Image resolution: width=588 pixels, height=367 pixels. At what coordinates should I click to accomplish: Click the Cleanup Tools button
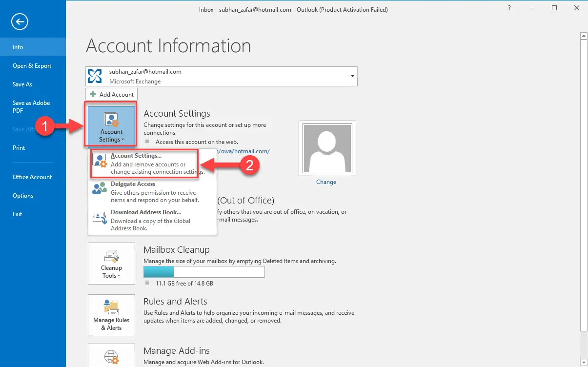click(111, 264)
